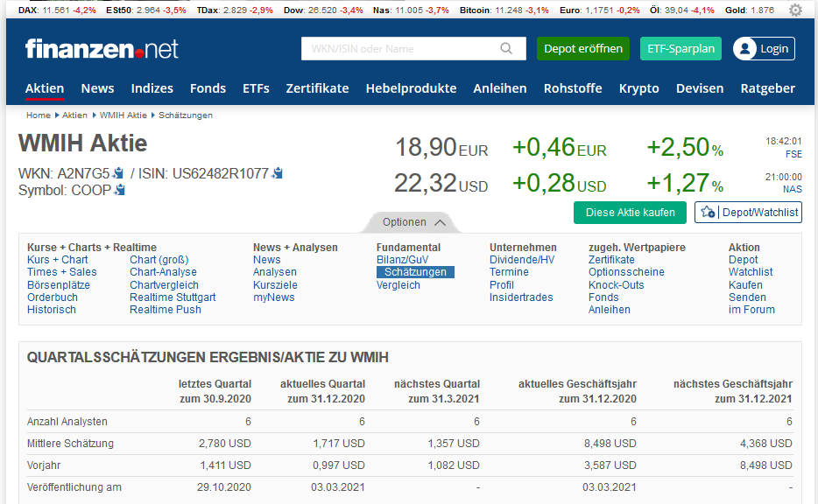Open the Indizes main menu
Viewport: 818px width, 504px height.
point(152,88)
